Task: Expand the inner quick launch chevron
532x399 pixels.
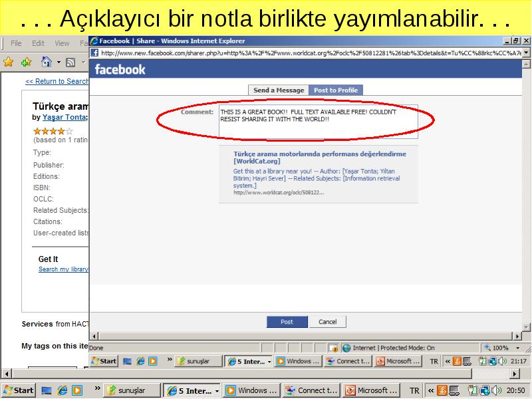Action: pyautogui.click(x=170, y=359)
